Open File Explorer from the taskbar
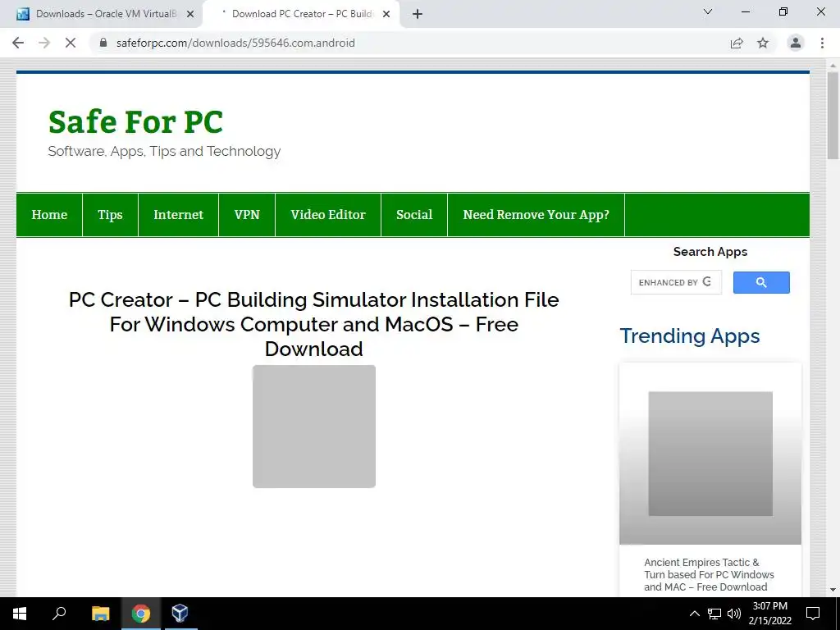840x630 pixels. point(100,614)
